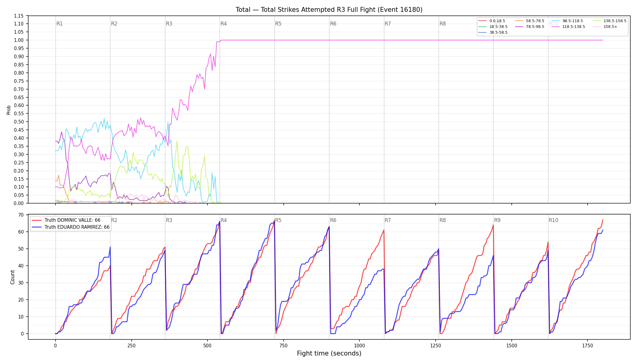Select the 98.5-118.5 cyan legend entry
The image size is (637, 364).
(x=567, y=21)
